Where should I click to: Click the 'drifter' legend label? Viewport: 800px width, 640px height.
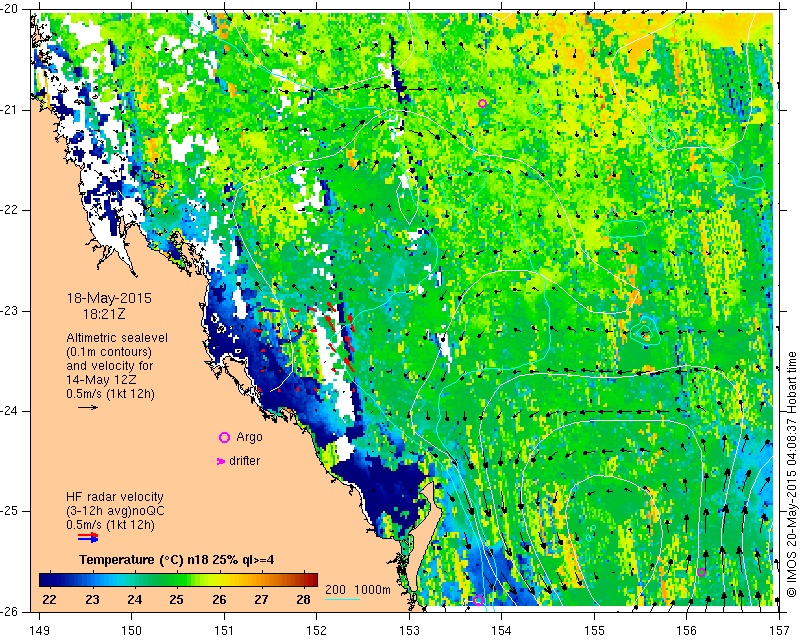(244, 461)
